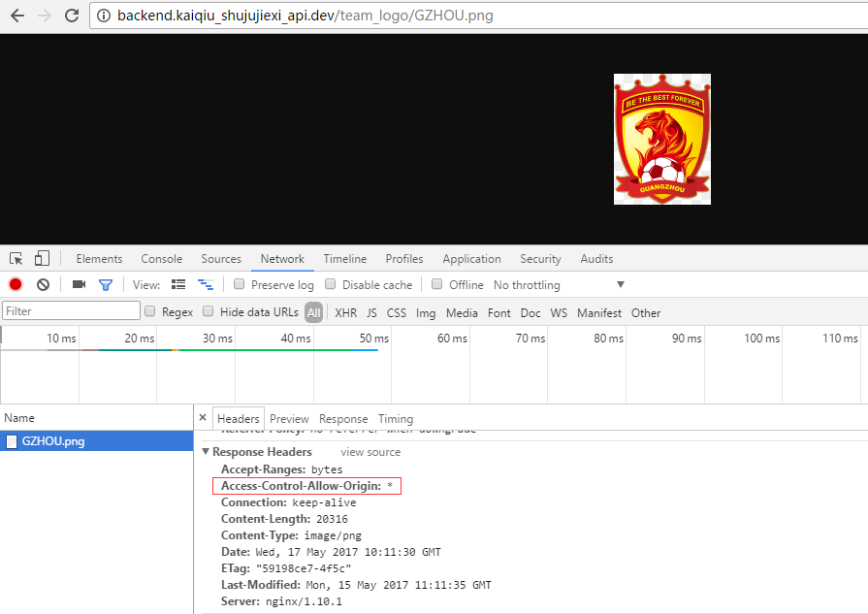This screenshot has width=868, height=614.
Task: Clear the network log with the clear icon
Action: pos(44,284)
